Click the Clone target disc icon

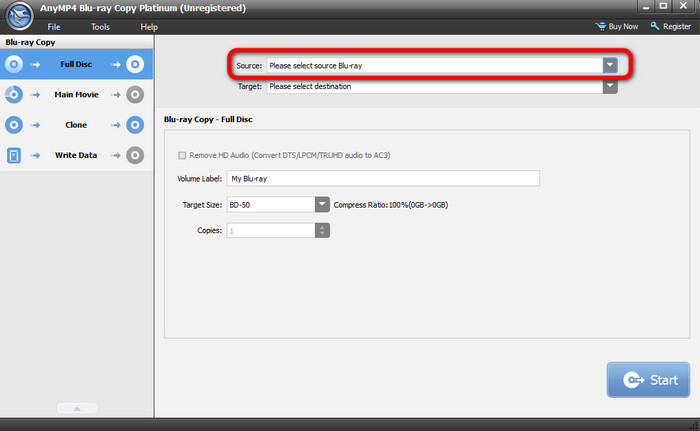(x=135, y=125)
